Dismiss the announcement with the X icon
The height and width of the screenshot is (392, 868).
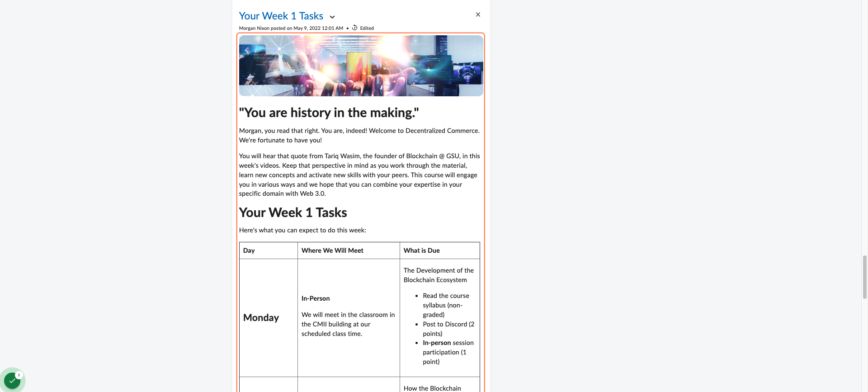(478, 14)
